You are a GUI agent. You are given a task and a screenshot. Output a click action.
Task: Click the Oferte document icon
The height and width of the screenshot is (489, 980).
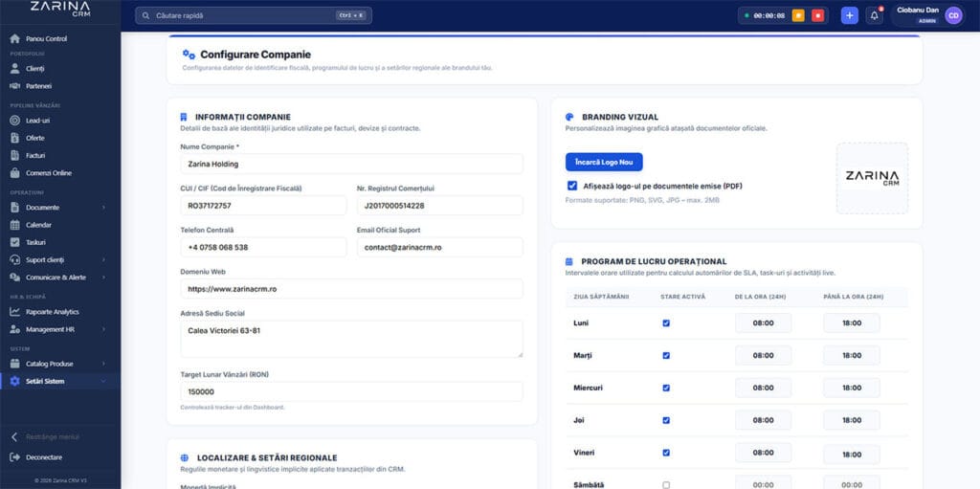click(x=15, y=138)
